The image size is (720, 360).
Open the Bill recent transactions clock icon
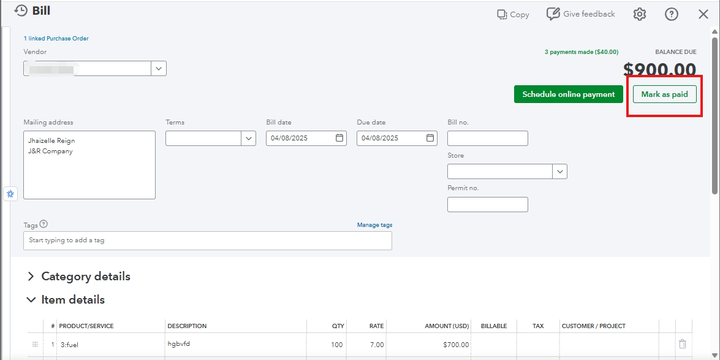click(21, 11)
